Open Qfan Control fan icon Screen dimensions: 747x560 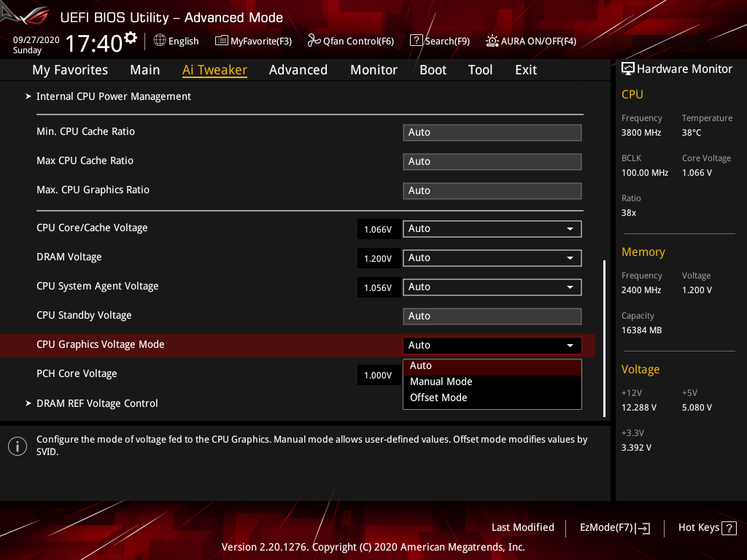[x=314, y=41]
